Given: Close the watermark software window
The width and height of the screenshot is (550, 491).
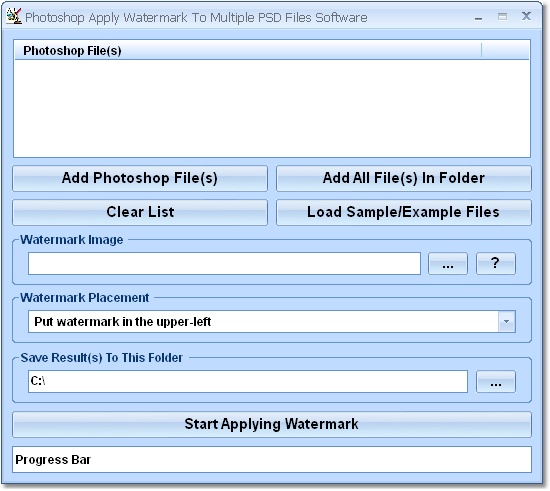Looking at the screenshot, I should (526, 16).
